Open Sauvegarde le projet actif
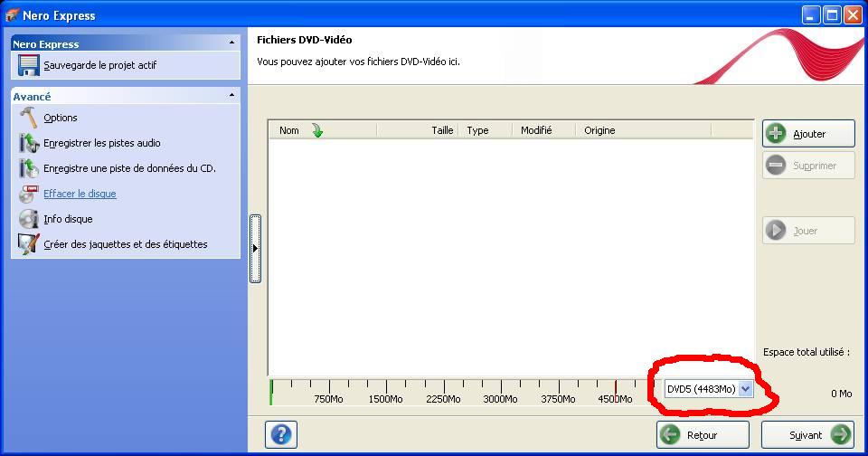 pos(100,65)
